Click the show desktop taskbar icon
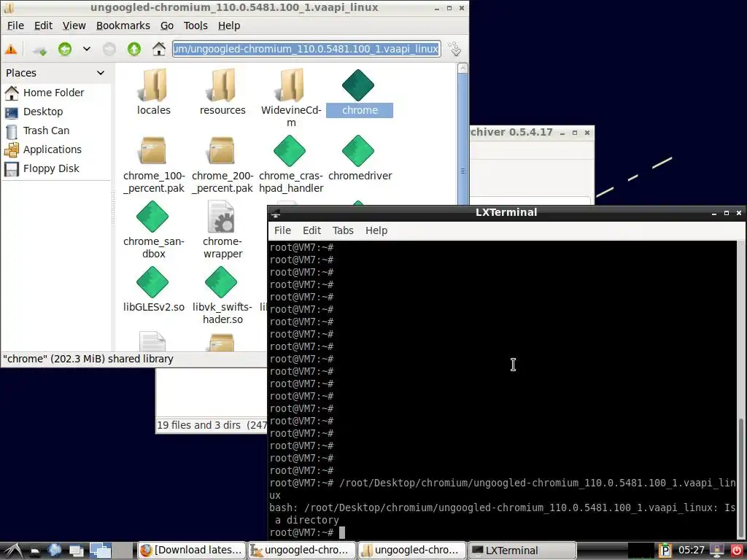Viewport: 747px width, 560px height. click(76, 551)
